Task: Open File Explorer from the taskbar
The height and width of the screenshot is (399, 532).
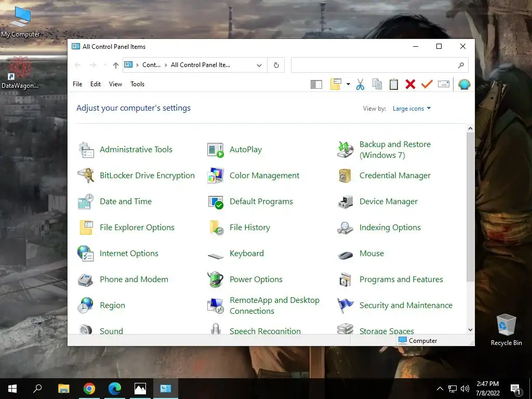Action: tap(64, 389)
